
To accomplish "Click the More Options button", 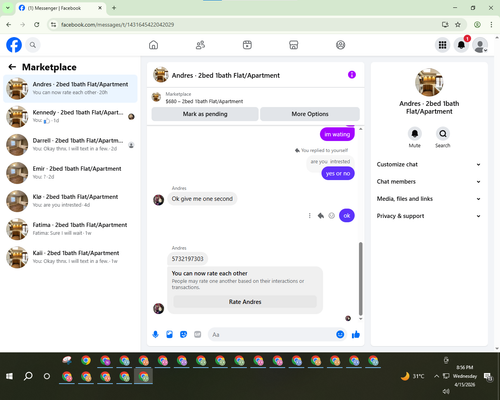I will (x=310, y=114).
